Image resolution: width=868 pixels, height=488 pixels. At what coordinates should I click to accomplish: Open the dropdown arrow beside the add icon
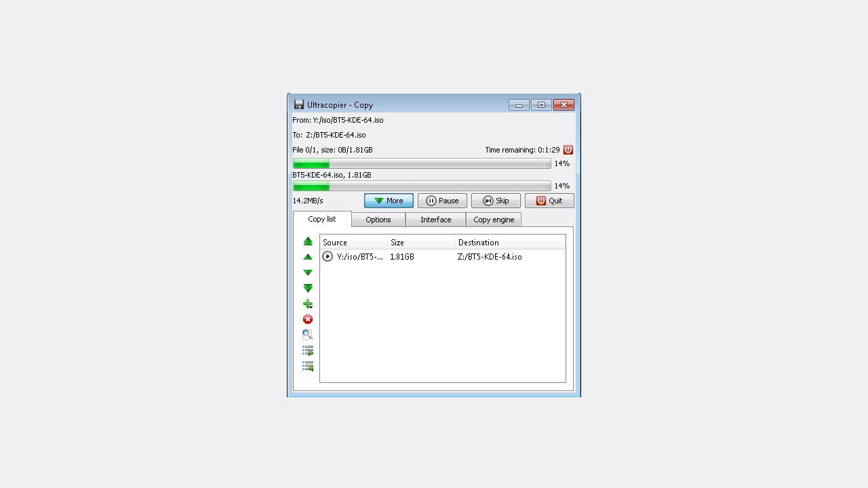[311, 307]
